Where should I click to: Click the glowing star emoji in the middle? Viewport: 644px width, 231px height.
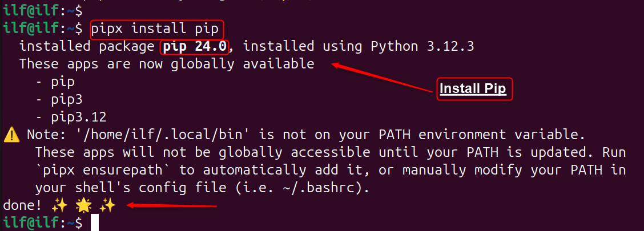click(x=84, y=205)
